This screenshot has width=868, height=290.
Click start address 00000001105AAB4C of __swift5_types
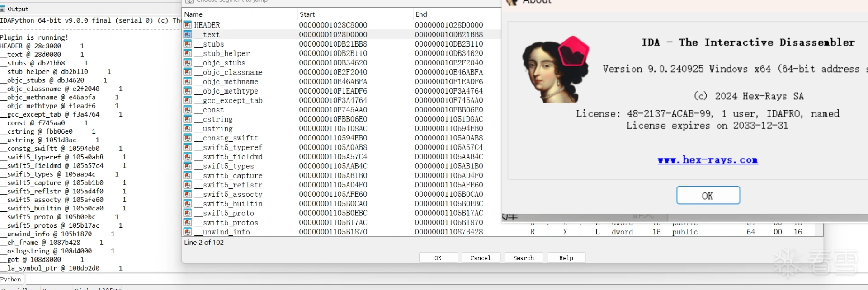(x=333, y=166)
